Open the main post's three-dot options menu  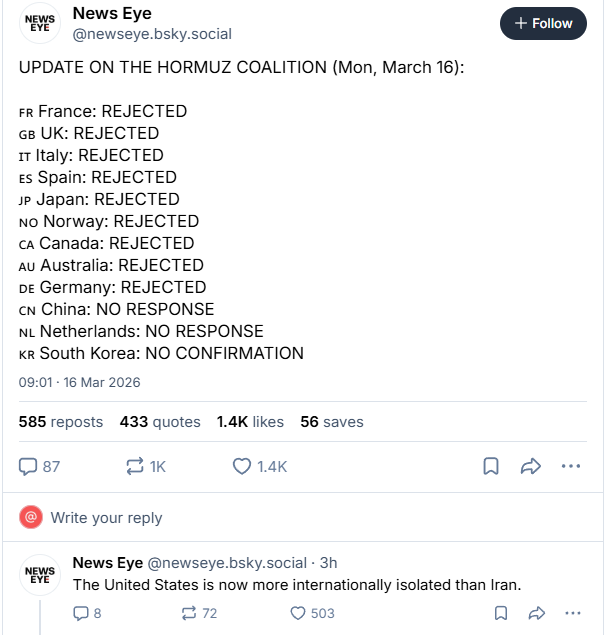click(x=571, y=466)
